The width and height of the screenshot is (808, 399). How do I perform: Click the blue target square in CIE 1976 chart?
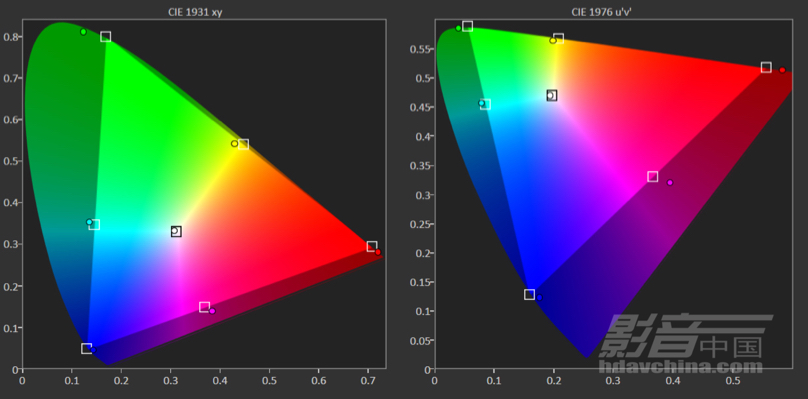click(529, 294)
